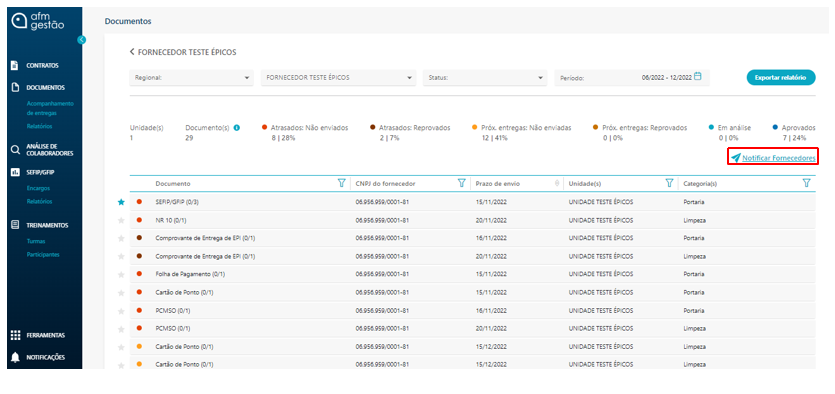835x394 pixels.
Task: Click the Ferramentas sidebar label
Action: coord(46,335)
